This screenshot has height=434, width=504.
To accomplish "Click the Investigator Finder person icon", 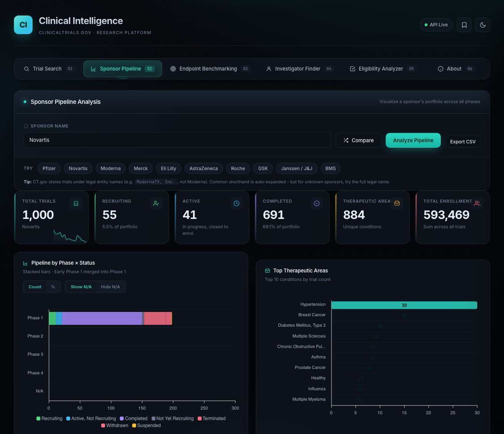I will coord(269,69).
